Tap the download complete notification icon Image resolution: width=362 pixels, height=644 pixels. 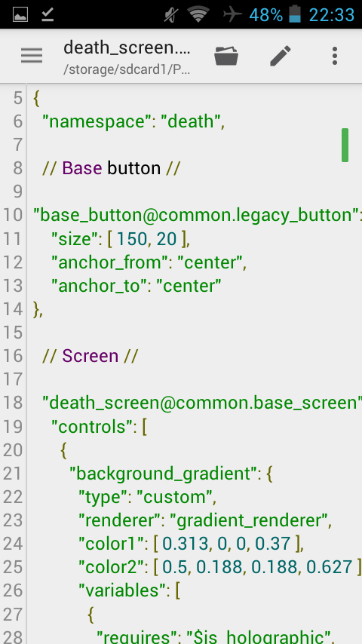48,15
